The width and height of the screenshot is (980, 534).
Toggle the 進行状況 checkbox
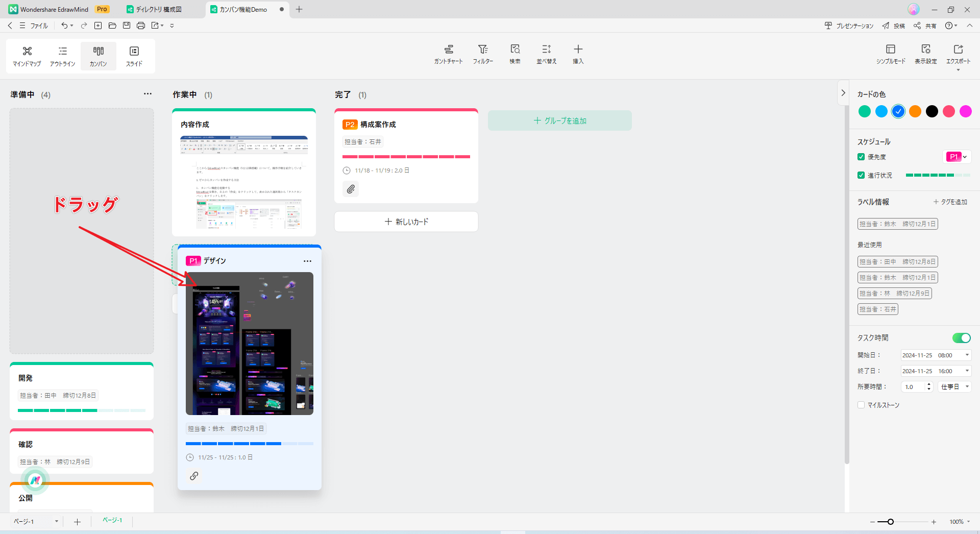point(861,175)
